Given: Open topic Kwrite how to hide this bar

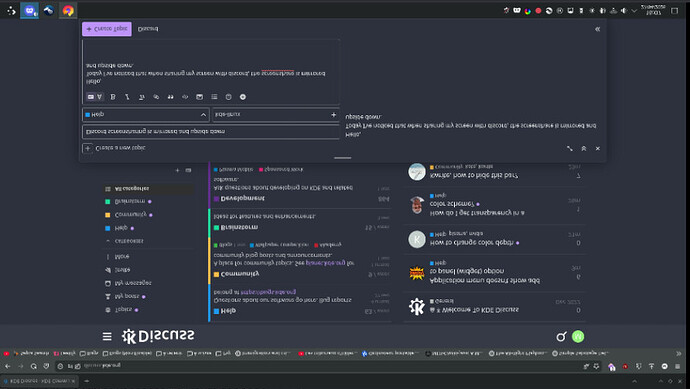Looking at the screenshot, I should [473, 176].
